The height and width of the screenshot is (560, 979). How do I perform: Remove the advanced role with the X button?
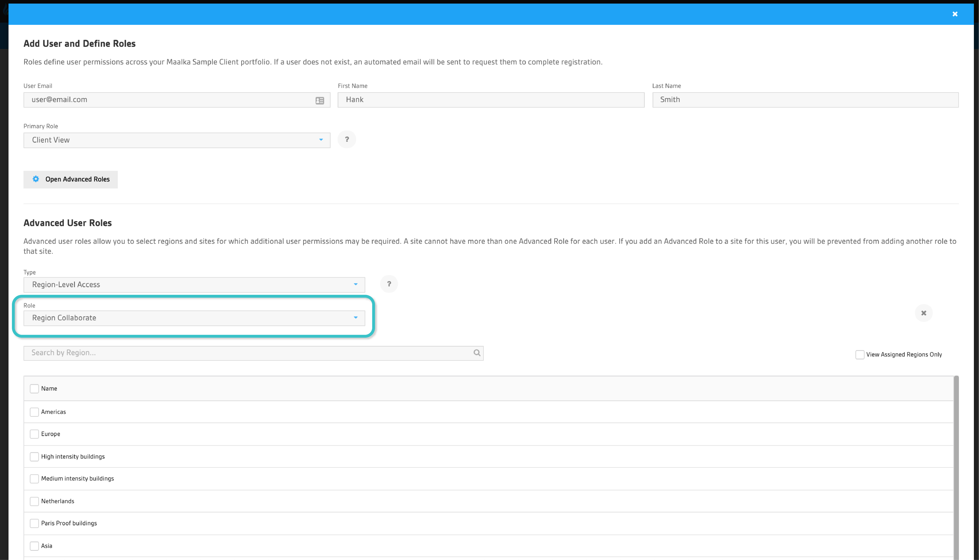(924, 313)
